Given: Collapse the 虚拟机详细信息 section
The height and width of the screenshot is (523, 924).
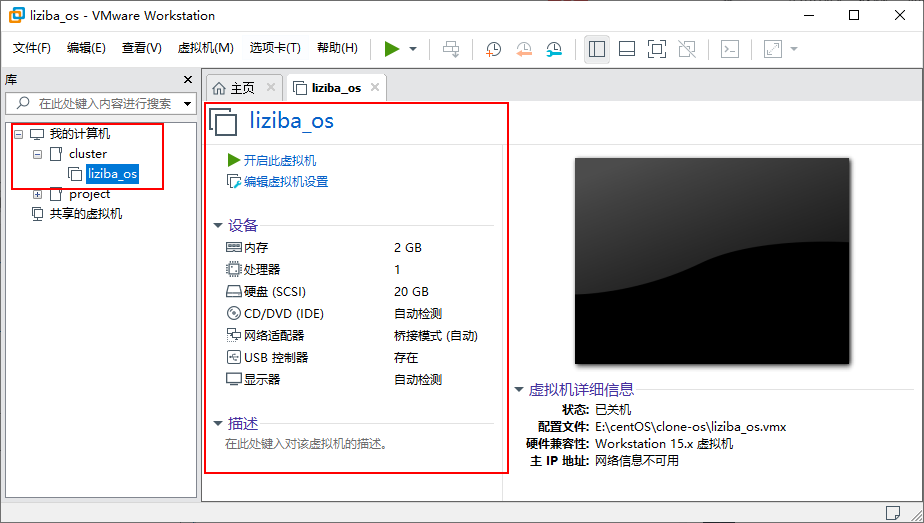Looking at the screenshot, I should click(x=519, y=389).
